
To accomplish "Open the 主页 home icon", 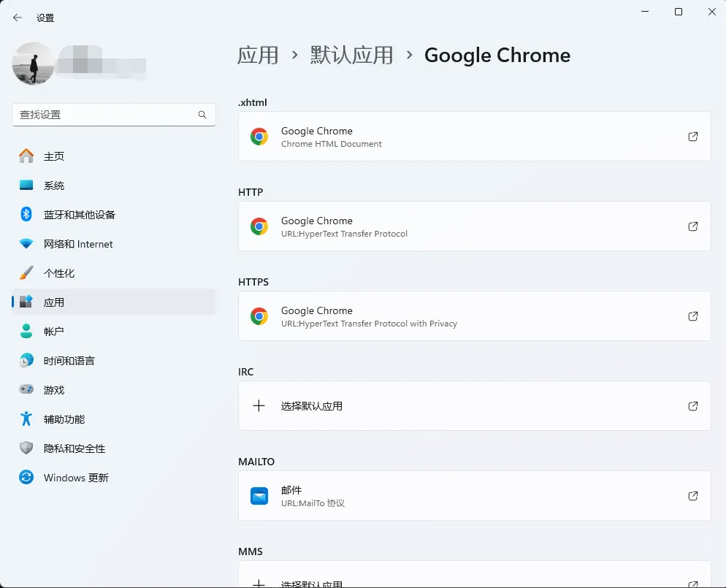I will coord(26,156).
